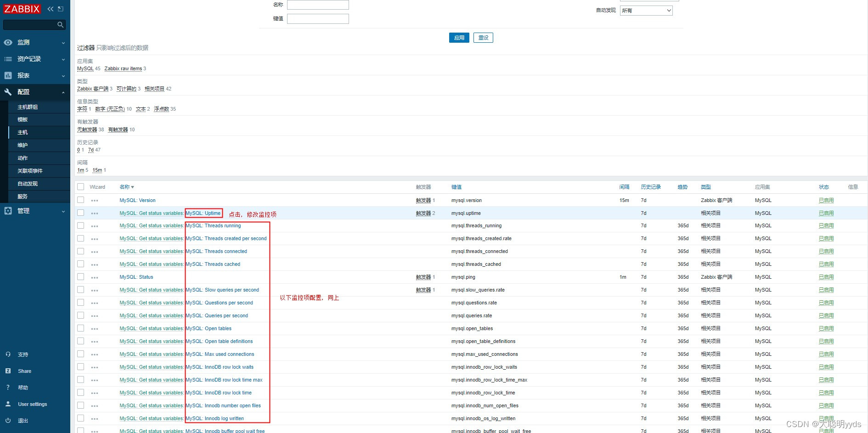
Task: Click the question mark icon for 帮助
Action: click(x=8, y=388)
